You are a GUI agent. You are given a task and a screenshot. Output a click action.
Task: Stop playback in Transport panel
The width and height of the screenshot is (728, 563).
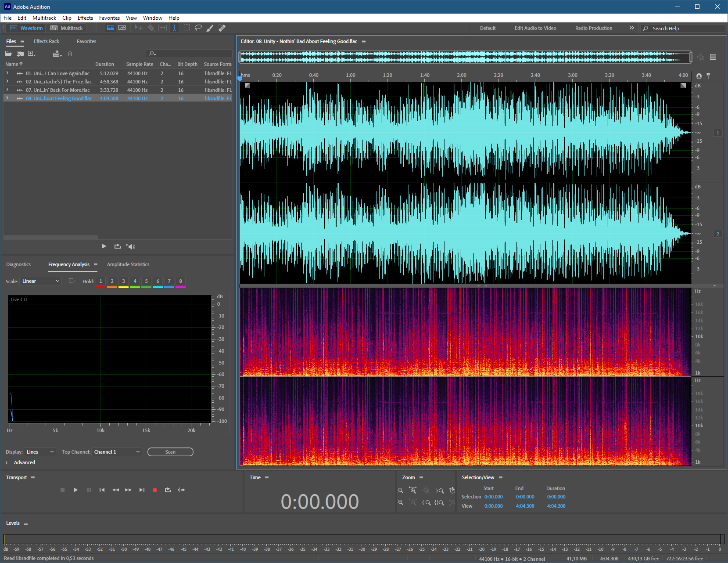[62, 490]
